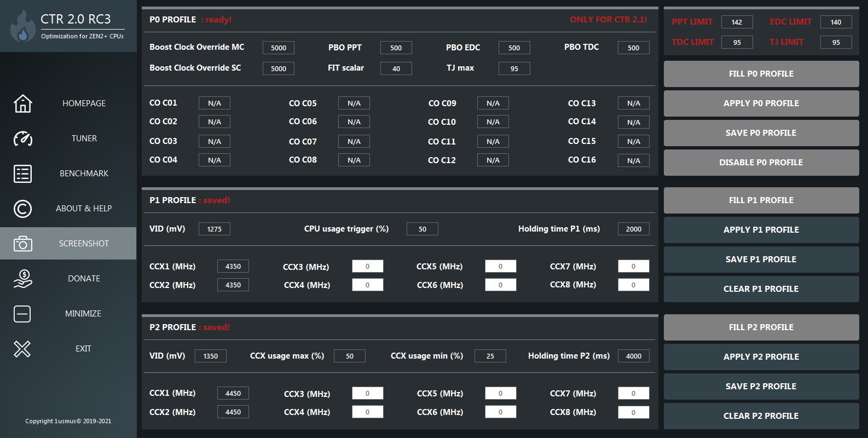Click the Benchmark list icon
This screenshot has height=438, width=868.
(22, 174)
